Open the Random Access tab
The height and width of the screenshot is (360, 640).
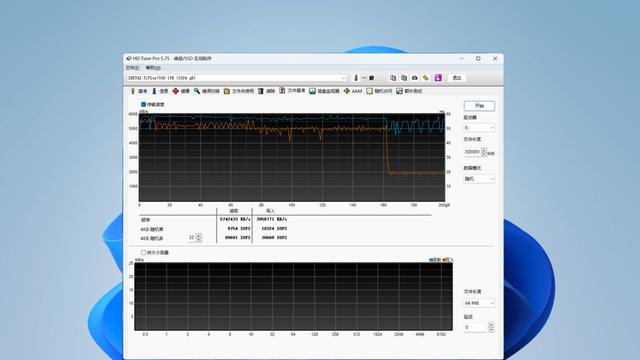coord(379,91)
